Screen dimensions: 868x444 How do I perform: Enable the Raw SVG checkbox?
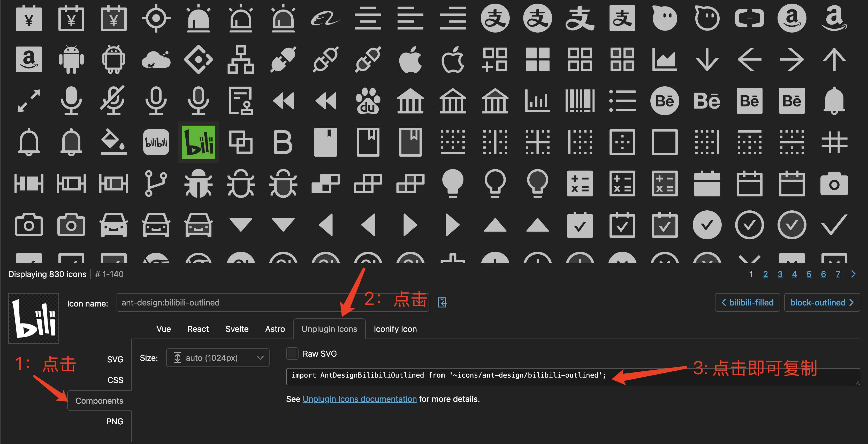[x=292, y=354]
